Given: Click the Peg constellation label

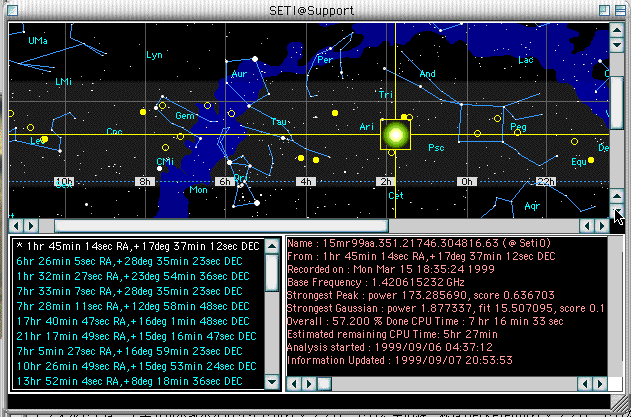Looking at the screenshot, I should [518, 128].
